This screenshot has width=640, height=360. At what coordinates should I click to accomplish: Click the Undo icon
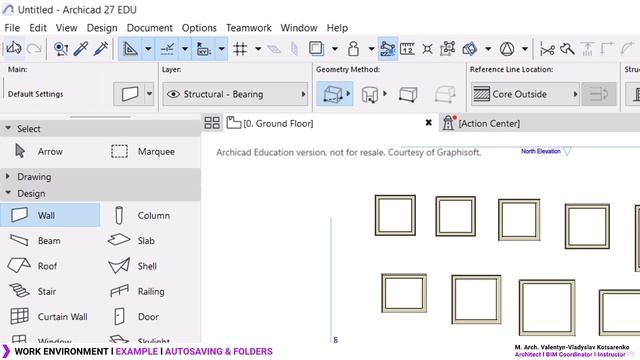click(13, 49)
